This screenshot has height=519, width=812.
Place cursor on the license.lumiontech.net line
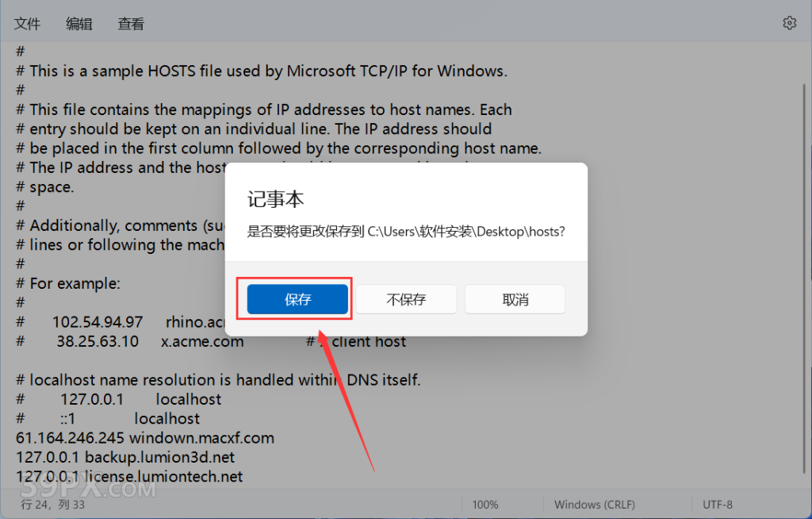tap(129, 477)
